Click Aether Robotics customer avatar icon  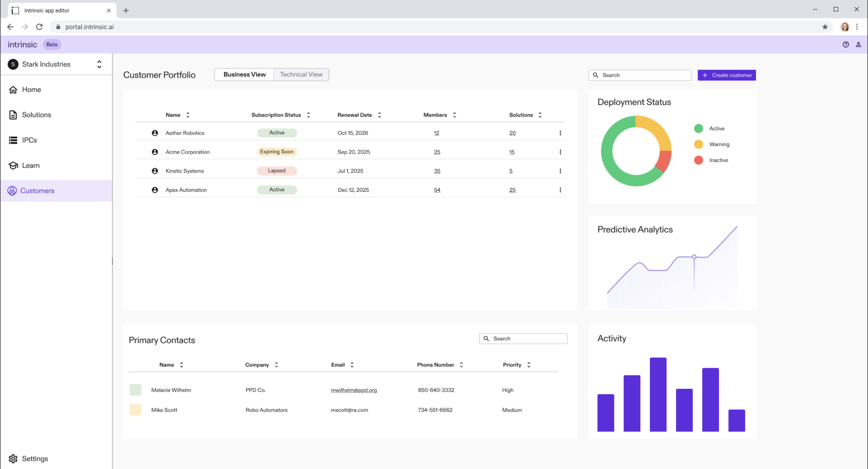[155, 133]
